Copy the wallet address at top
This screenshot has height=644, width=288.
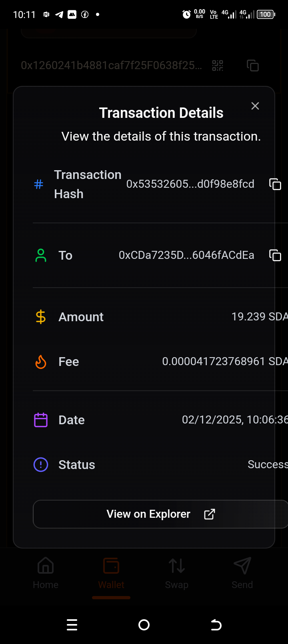point(253,66)
